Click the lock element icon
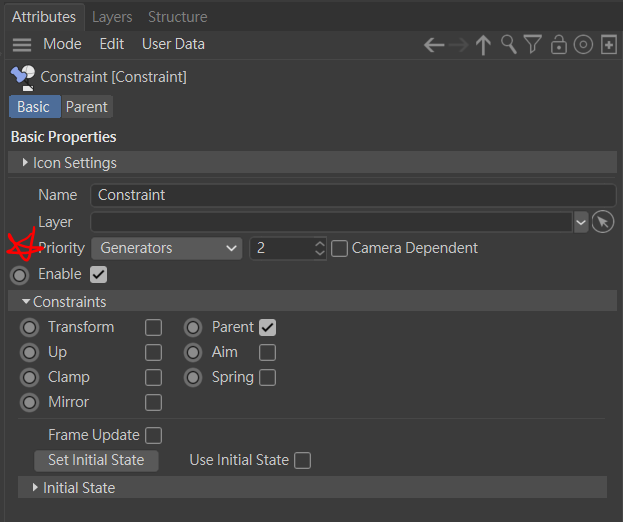This screenshot has height=522, width=623. 559,45
